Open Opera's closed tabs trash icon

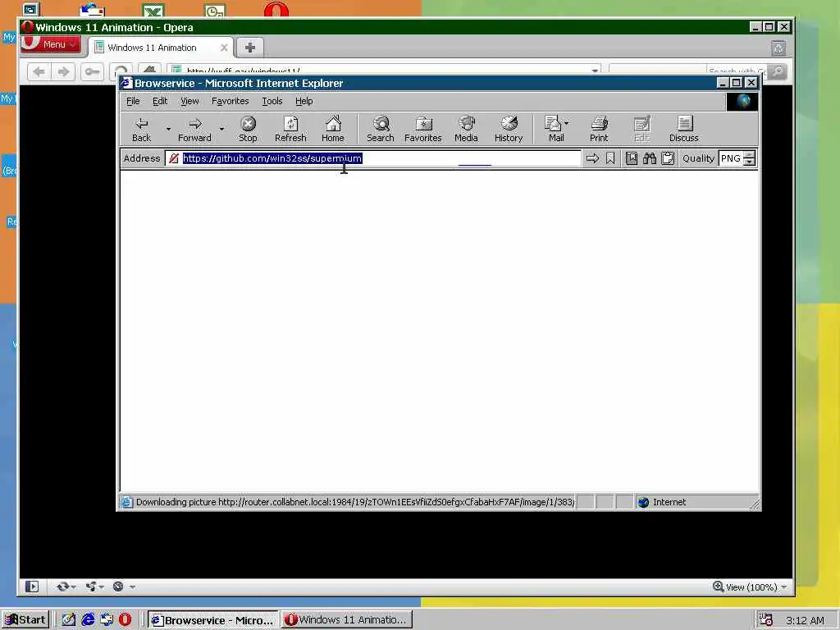(778, 48)
